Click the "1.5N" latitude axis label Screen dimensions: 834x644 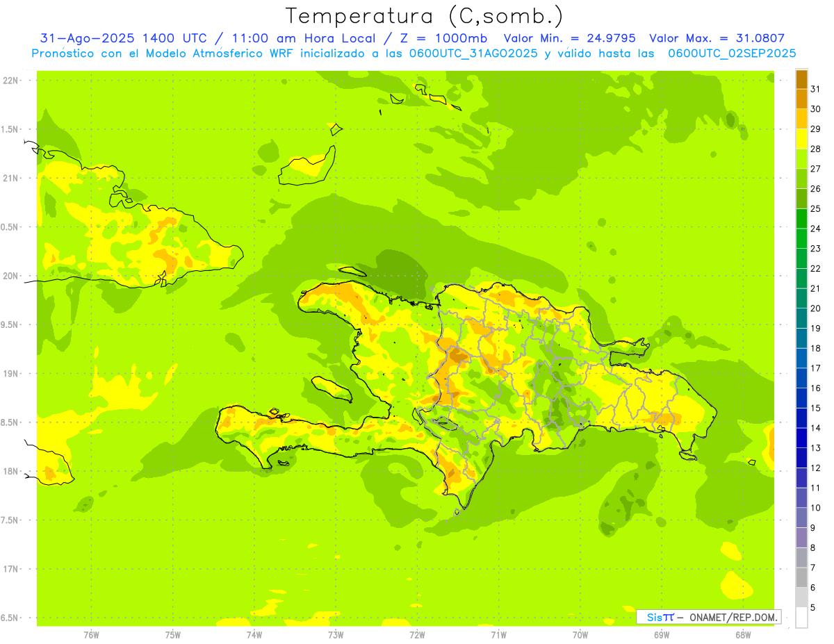click(11, 129)
